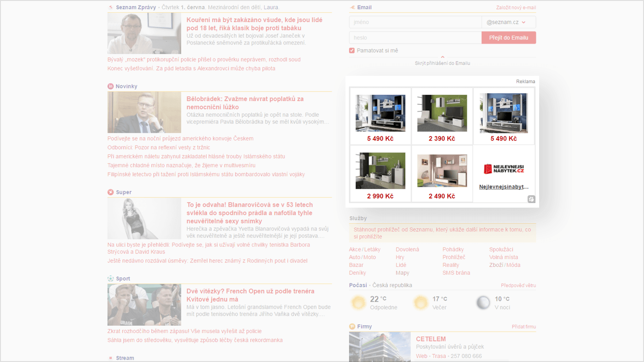The height and width of the screenshot is (362, 644).
Task: Open the Zkrat rozhodčího během zápasu link
Action: click(184, 331)
